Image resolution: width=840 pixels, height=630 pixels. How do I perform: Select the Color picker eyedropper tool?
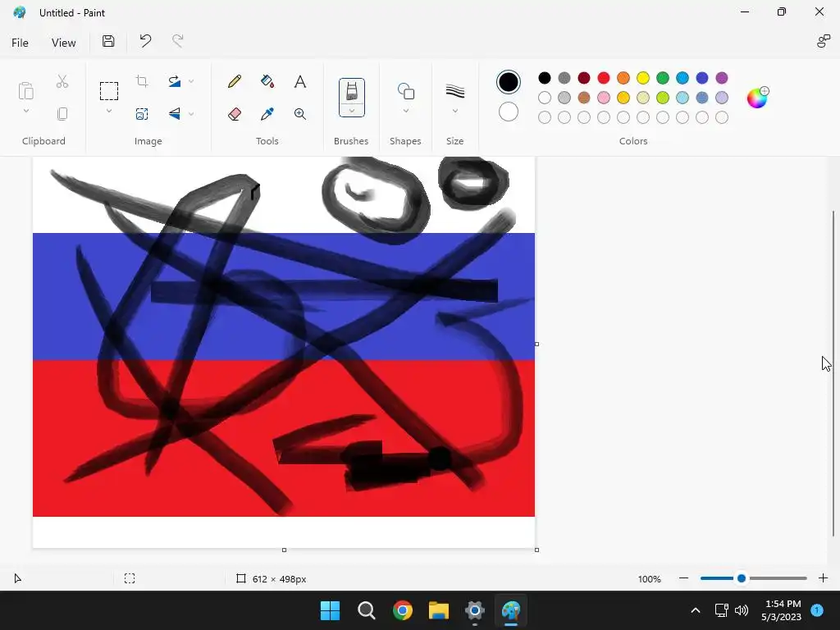coord(267,113)
